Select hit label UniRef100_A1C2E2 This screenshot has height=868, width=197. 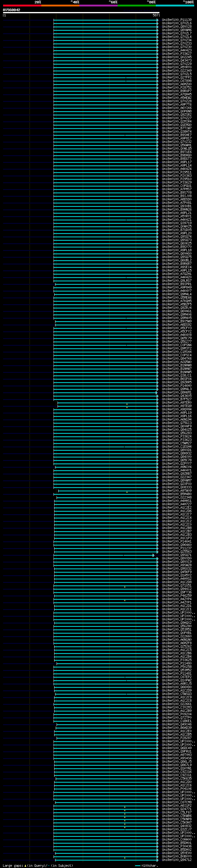176,507
